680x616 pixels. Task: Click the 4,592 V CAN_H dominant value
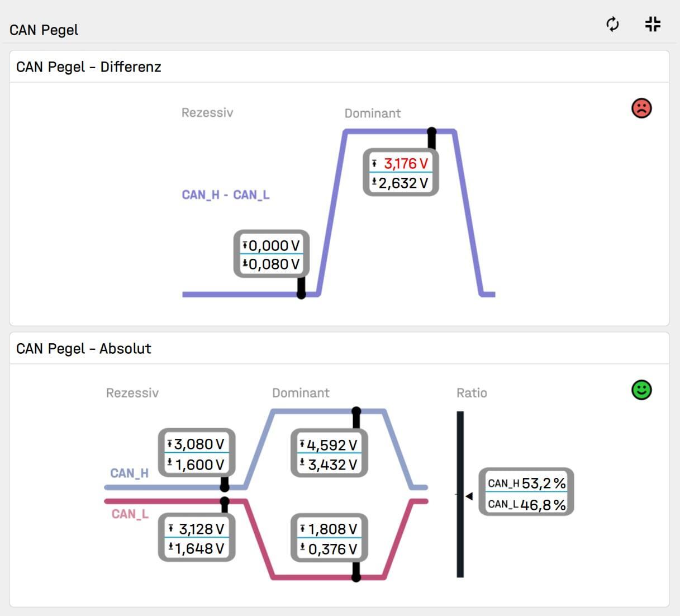331,445
